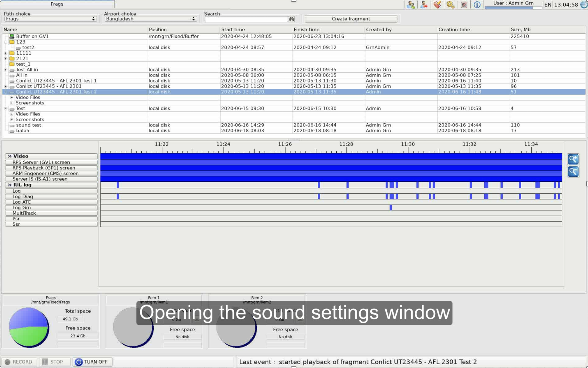Viewport: 588px width, 368px height.
Task: Toggle the Log Diag track
Action: pyautogui.click(x=51, y=196)
